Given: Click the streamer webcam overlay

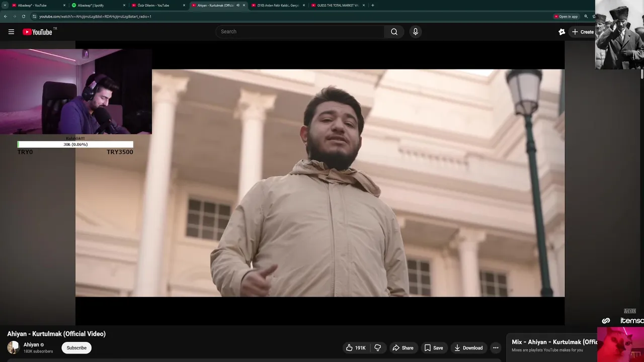Looking at the screenshot, I should (x=75, y=92).
